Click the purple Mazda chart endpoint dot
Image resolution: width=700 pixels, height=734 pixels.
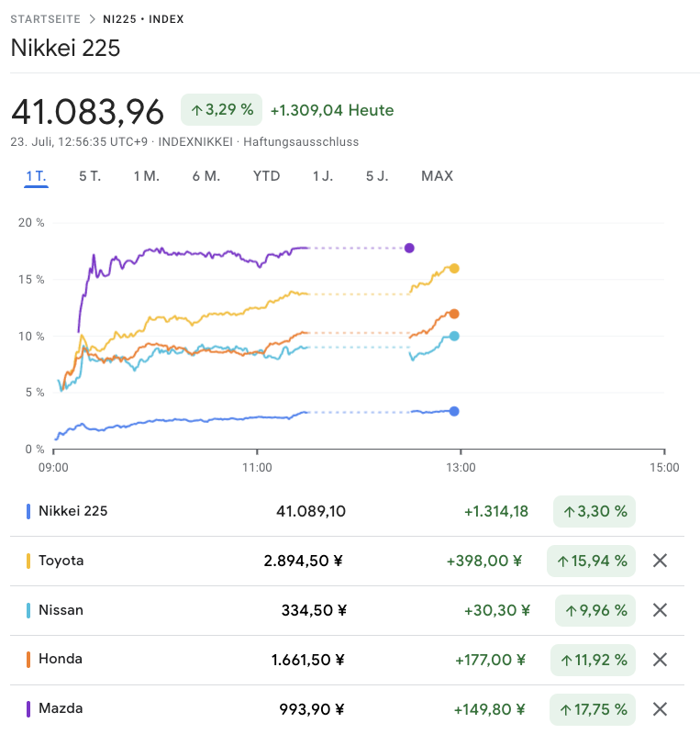click(409, 248)
